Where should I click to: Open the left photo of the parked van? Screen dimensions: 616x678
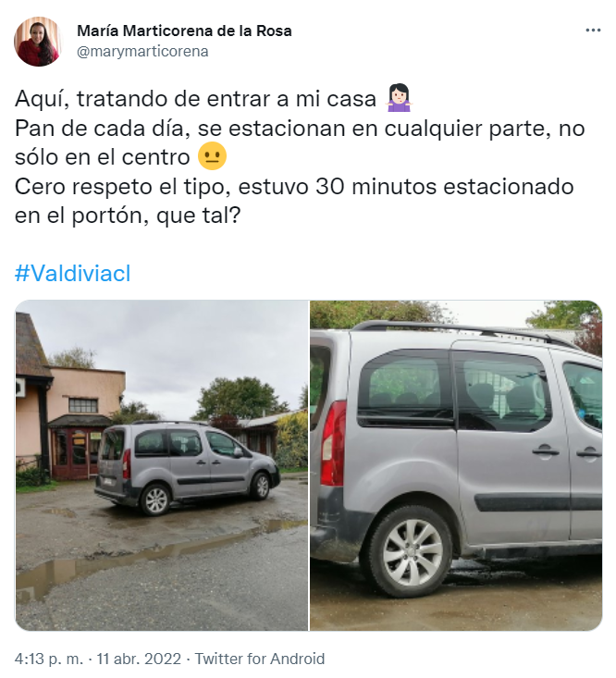pyautogui.click(x=162, y=465)
